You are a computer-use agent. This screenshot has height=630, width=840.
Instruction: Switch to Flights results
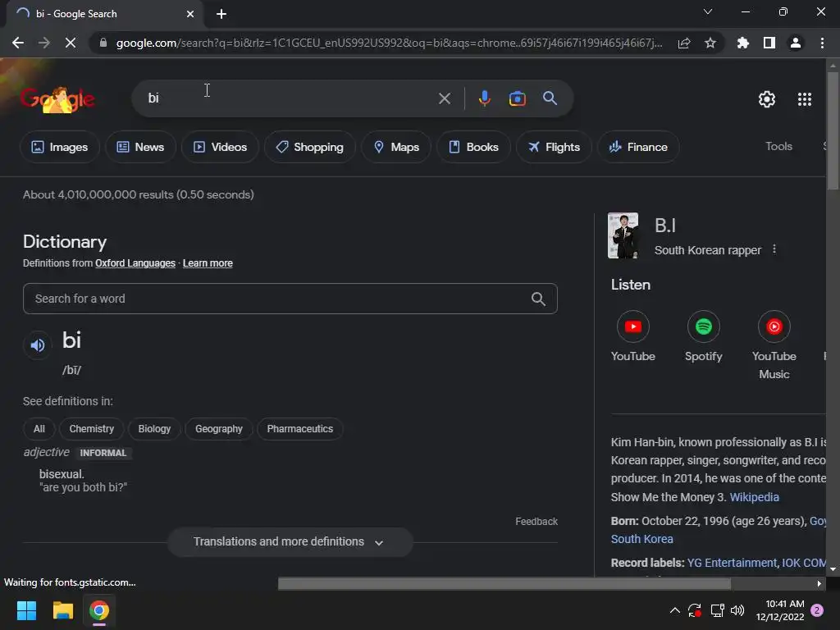554,147
